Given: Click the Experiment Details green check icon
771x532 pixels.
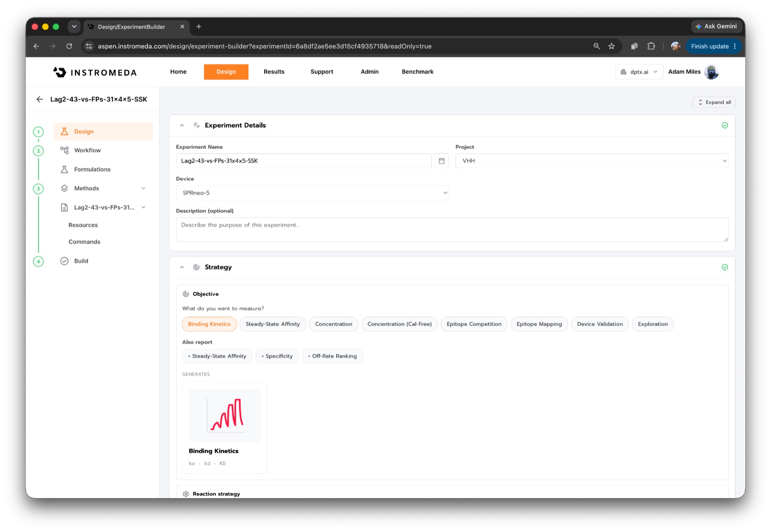Looking at the screenshot, I should pyautogui.click(x=725, y=126).
